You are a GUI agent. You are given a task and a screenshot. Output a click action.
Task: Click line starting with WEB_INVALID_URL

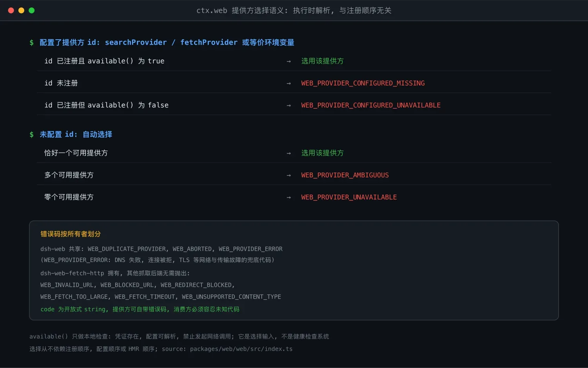[138, 285]
